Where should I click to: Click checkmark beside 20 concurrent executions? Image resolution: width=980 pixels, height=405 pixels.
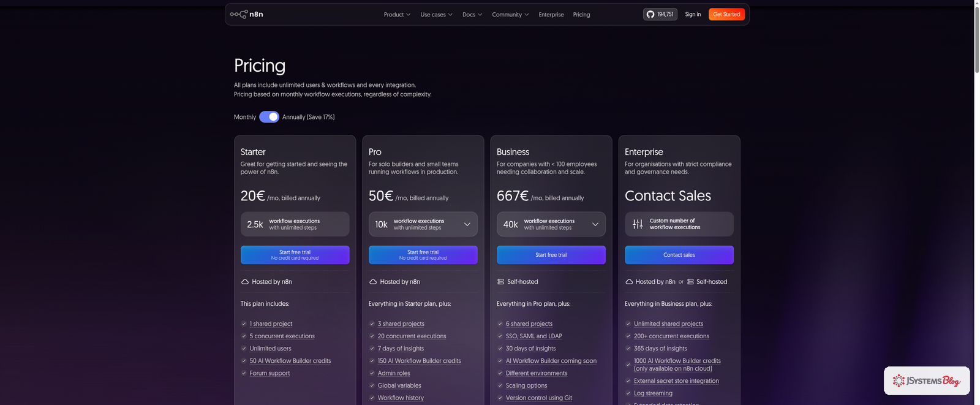tap(372, 336)
